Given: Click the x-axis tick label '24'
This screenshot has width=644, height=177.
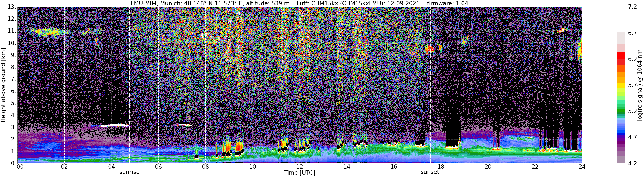Looking at the screenshot, I should [x=582, y=167].
